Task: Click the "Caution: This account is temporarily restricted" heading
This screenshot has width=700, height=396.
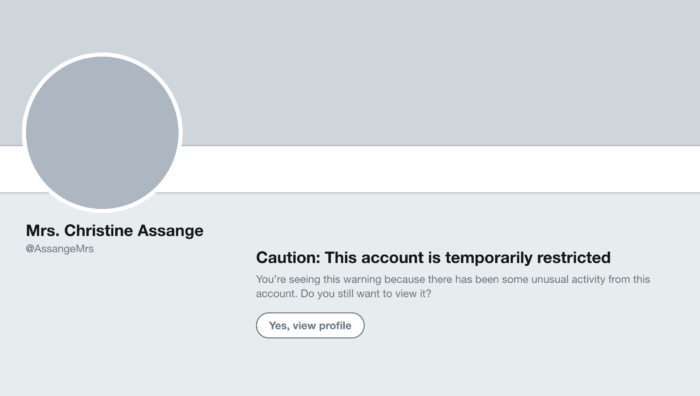Action: point(433,258)
